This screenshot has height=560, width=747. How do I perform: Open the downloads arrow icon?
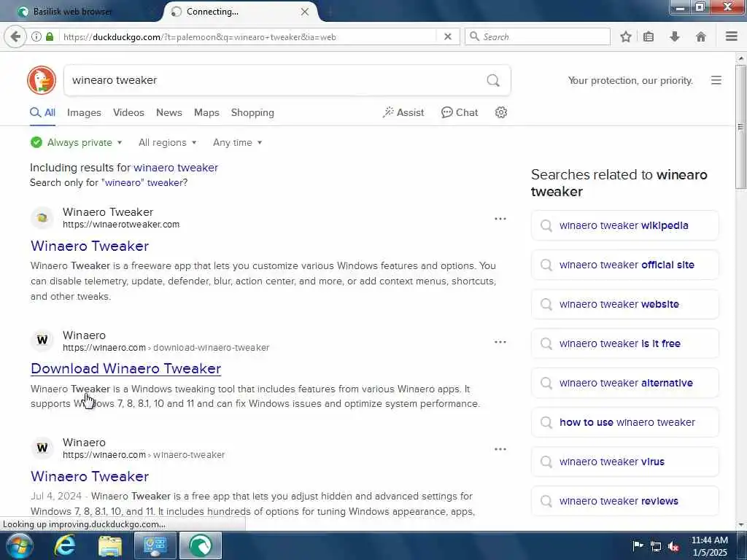tap(675, 36)
